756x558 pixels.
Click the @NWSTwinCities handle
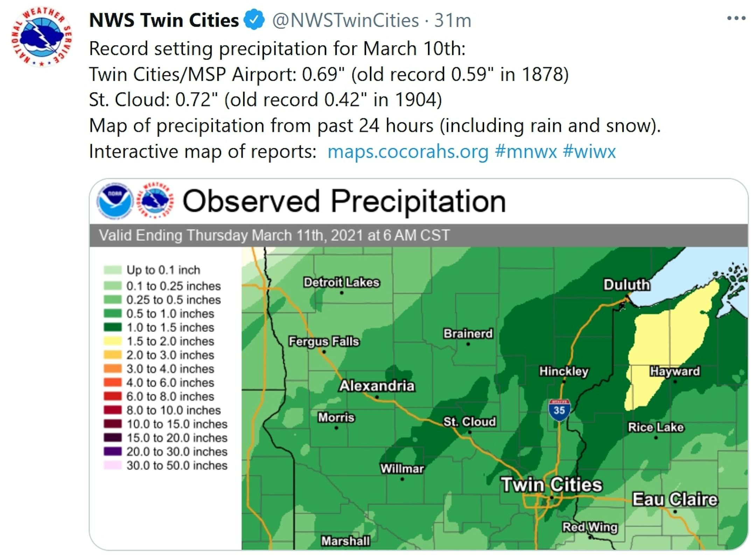click(345, 20)
